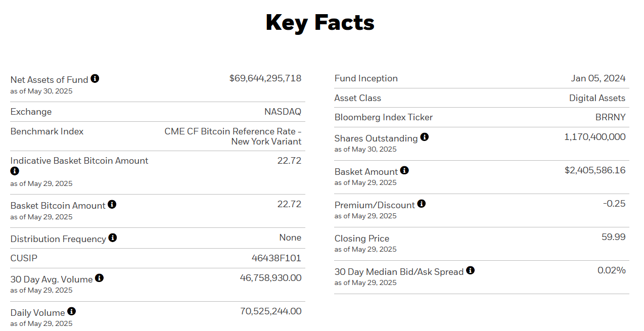
Task: Click the Digital Assets asset class value
Action: click(x=597, y=98)
